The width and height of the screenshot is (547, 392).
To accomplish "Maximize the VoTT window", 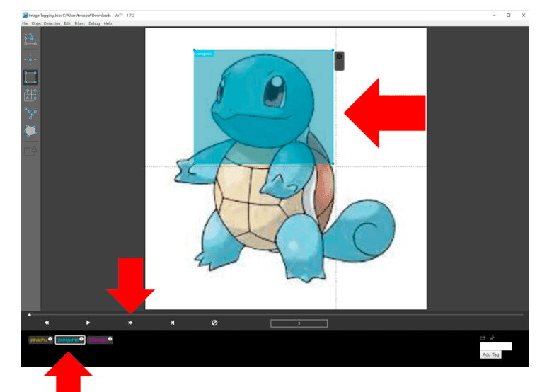I will pyautogui.click(x=509, y=16).
